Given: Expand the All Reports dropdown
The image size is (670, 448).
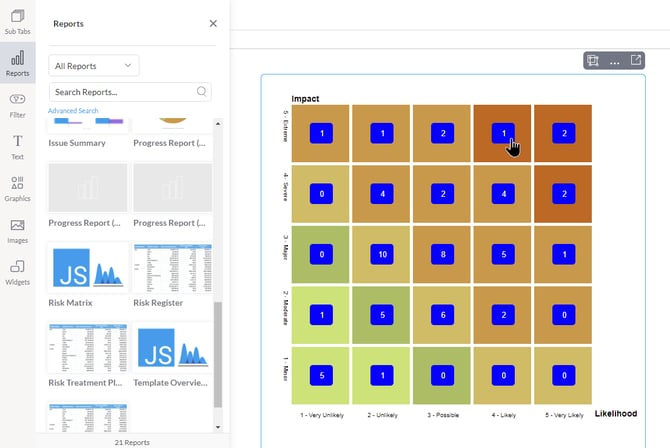Looking at the screenshot, I should [94, 66].
